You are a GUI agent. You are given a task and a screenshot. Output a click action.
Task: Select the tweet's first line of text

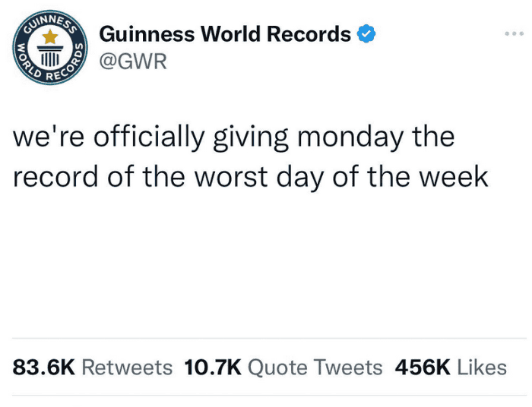coord(234,138)
